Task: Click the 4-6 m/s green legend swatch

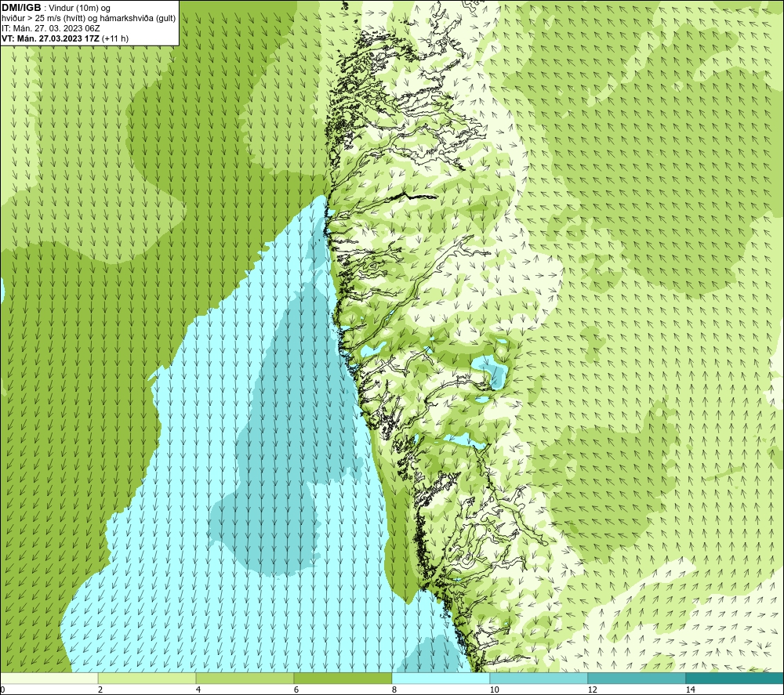Action: point(245,678)
